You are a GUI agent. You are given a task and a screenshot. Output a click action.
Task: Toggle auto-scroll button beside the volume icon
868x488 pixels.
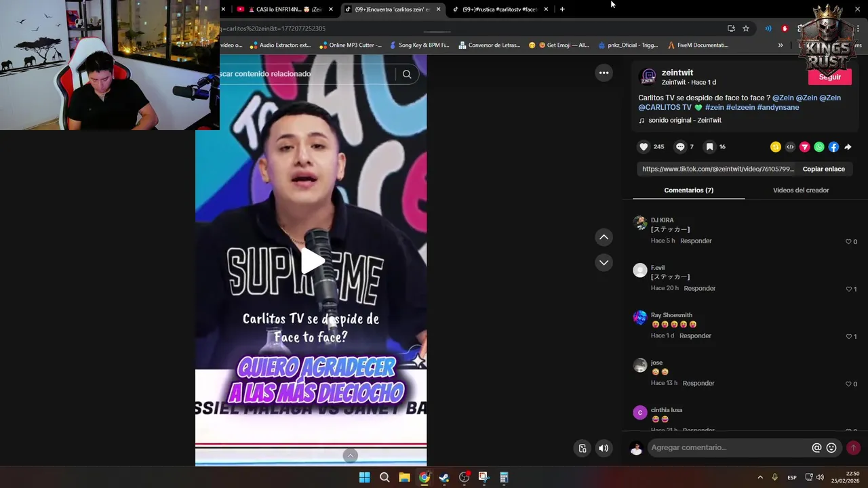(x=582, y=448)
